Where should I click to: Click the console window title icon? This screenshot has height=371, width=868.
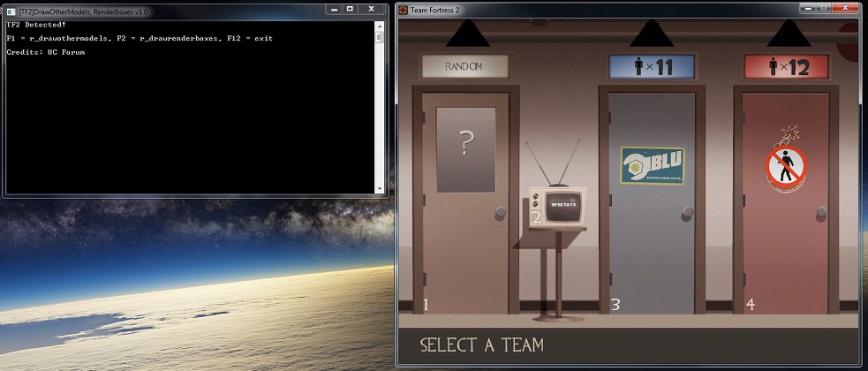[x=11, y=11]
